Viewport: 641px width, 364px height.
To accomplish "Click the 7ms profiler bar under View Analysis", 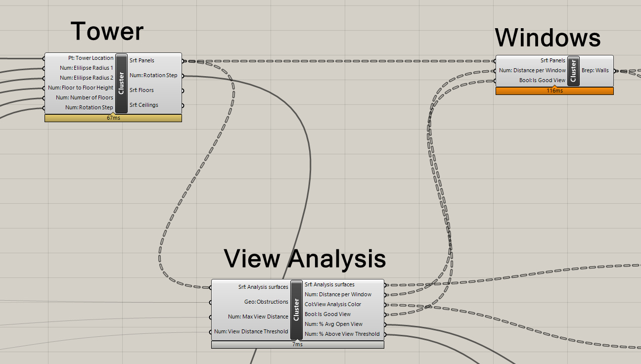I will click(x=297, y=344).
